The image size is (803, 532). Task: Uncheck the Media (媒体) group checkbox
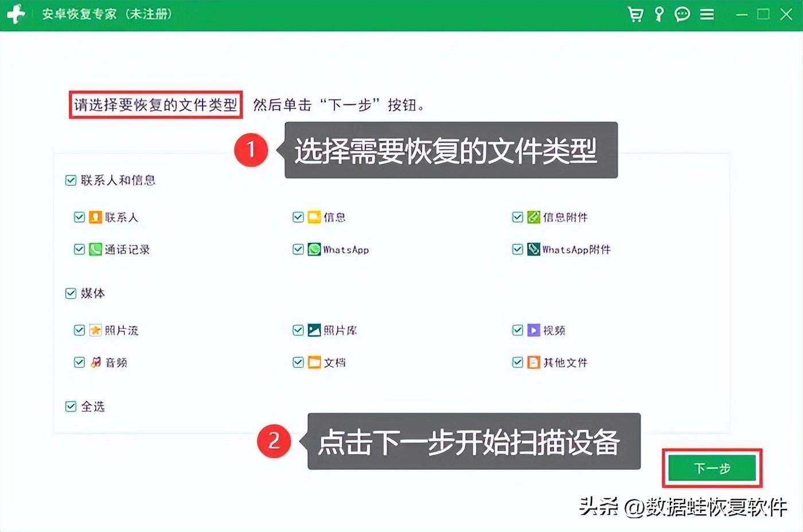click(x=71, y=294)
